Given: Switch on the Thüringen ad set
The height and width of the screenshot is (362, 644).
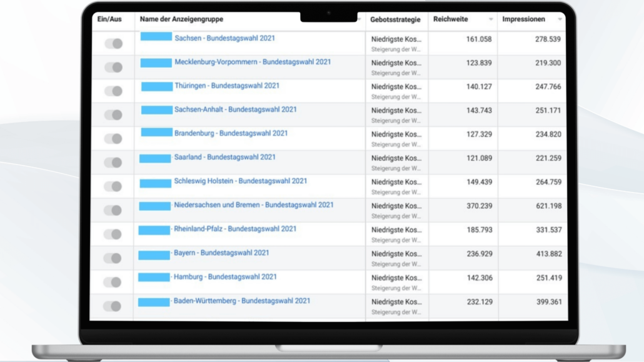Looking at the screenshot, I should click(x=114, y=91).
